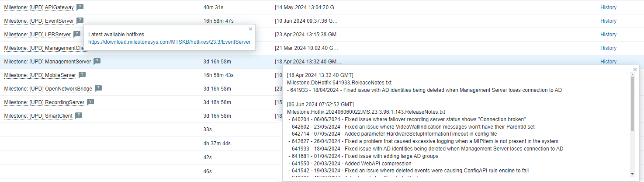Select hotfix 640204 failover recording server line
This screenshot has width=644, height=182.
(x=407, y=119)
